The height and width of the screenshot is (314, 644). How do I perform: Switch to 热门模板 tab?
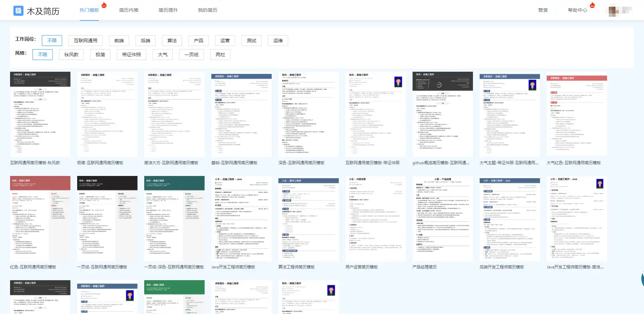click(89, 10)
